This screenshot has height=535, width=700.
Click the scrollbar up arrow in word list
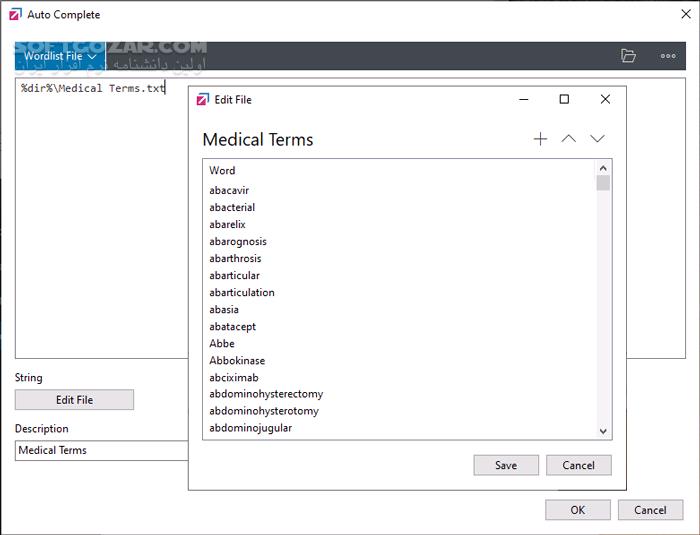pos(603,168)
